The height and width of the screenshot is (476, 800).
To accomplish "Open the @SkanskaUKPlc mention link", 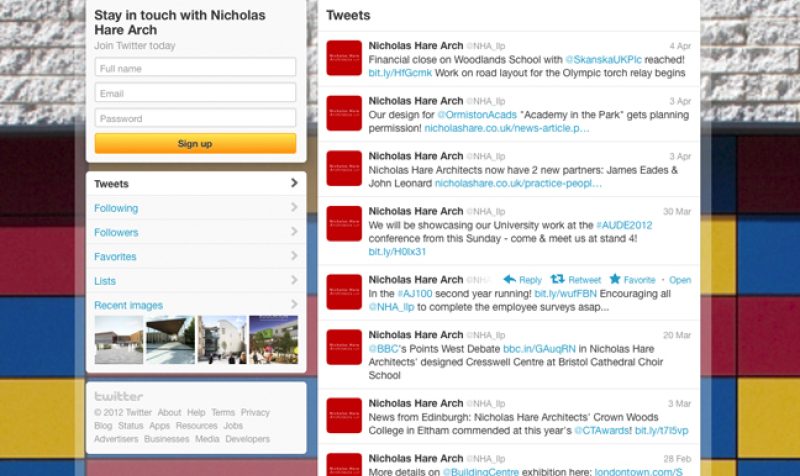I will tap(603, 59).
